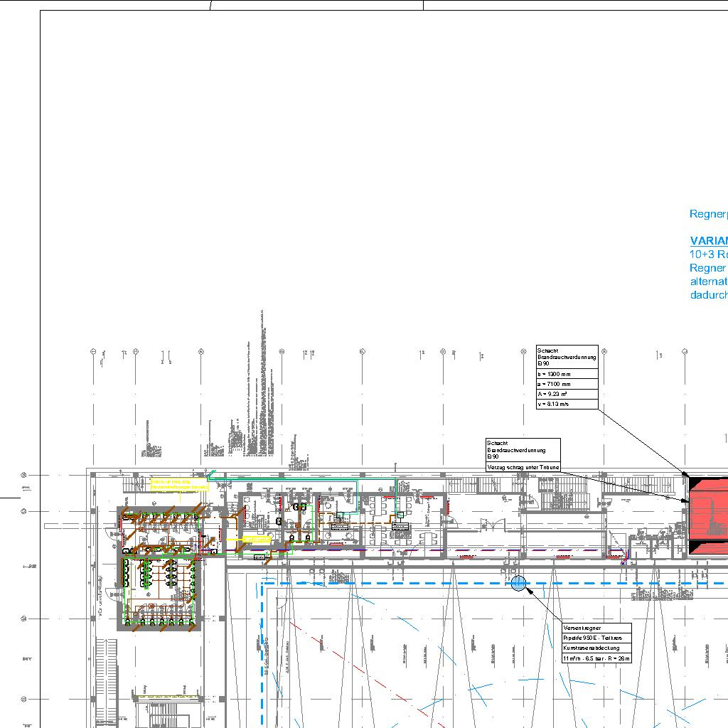This screenshot has width=728, height=728.
Task: Click the blue circular Versenkregner sprinkler symbol
Action: click(519, 584)
